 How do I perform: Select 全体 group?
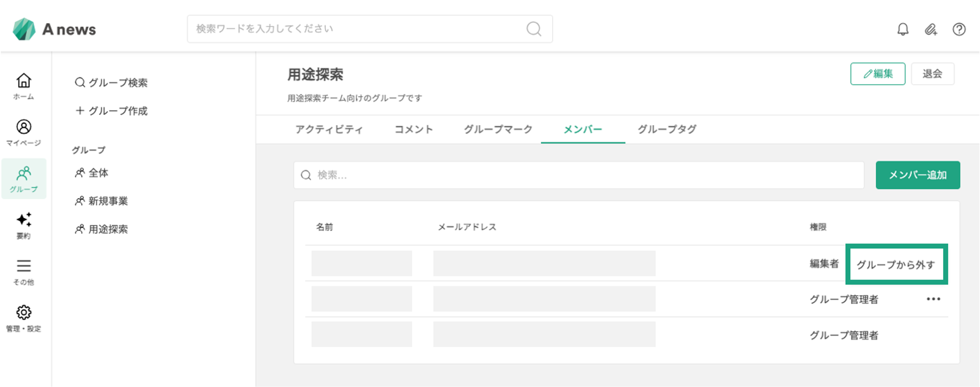91,173
